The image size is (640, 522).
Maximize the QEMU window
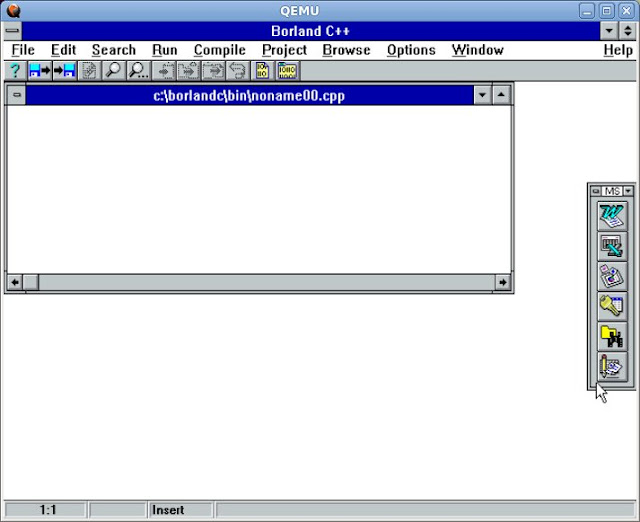coord(607,11)
